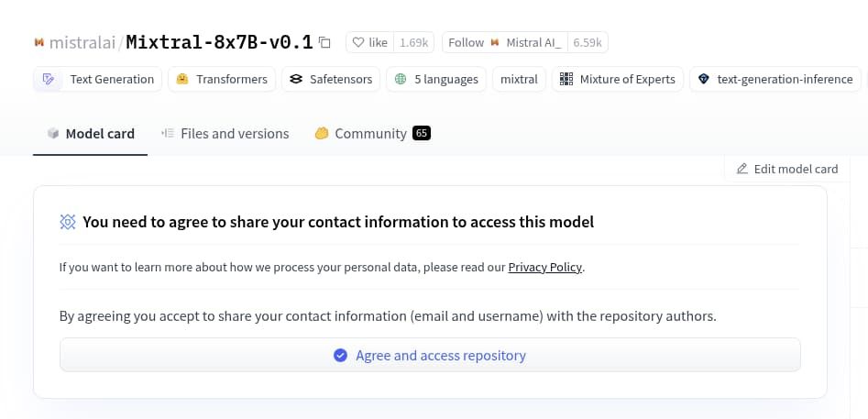This screenshot has width=868, height=419.
Task: Click the Safetensors stacked-layers icon
Action: point(296,79)
